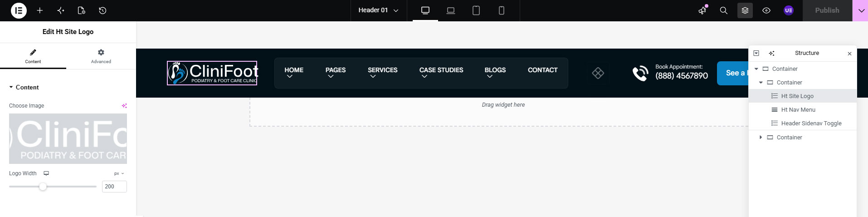This screenshot has height=217, width=868.
Task: Click the phone call icon
Action: [x=641, y=73]
